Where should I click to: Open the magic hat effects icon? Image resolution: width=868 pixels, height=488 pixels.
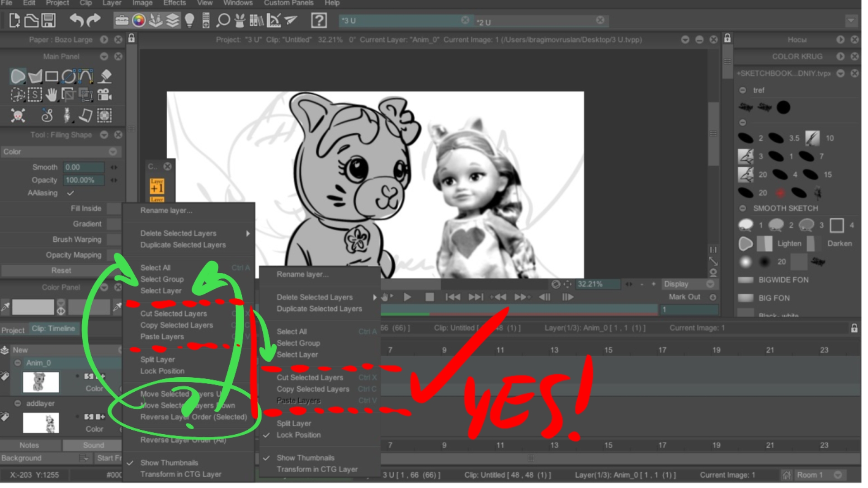point(240,20)
